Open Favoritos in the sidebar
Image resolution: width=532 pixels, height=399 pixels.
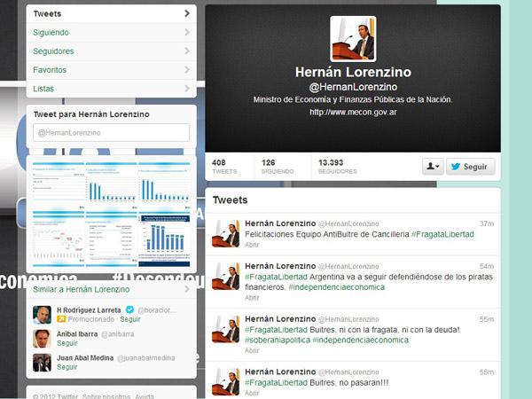(111, 70)
